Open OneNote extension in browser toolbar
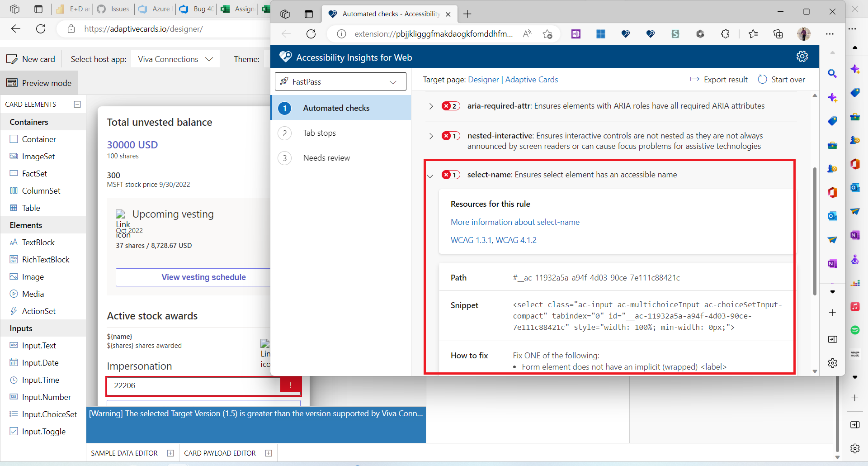Image resolution: width=868 pixels, height=466 pixels. 576,34
